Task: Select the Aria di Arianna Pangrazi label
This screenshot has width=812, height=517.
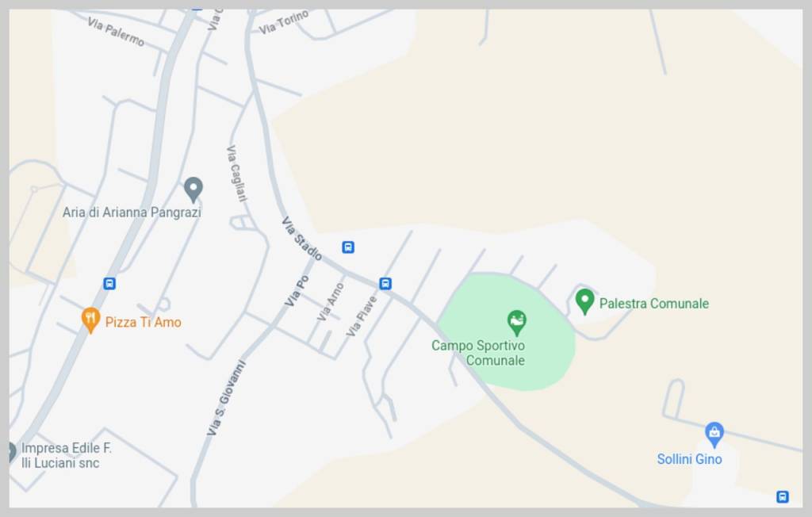Action: (132, 213)
